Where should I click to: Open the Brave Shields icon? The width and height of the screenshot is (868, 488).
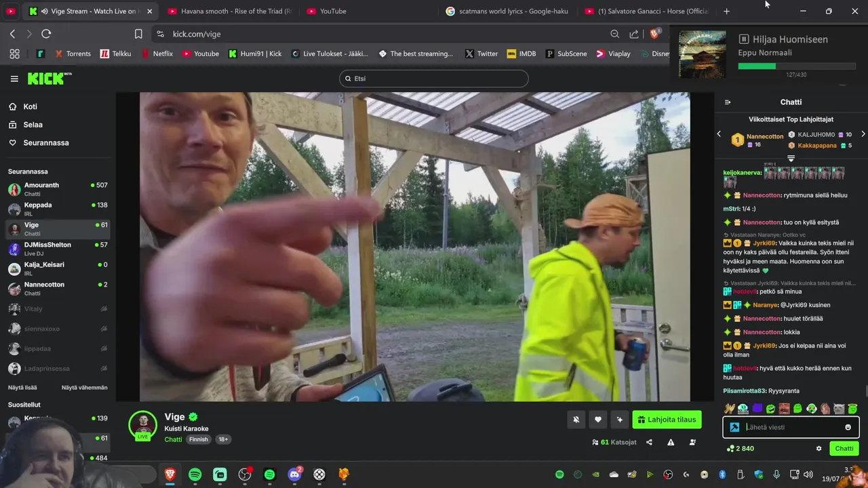(x=655, y=34)
